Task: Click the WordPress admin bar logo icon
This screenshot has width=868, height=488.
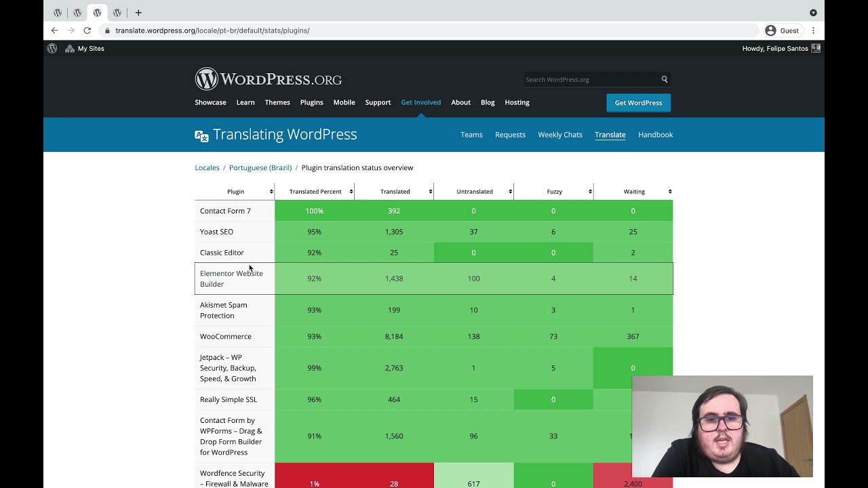Action: click(x=52, y=48)
